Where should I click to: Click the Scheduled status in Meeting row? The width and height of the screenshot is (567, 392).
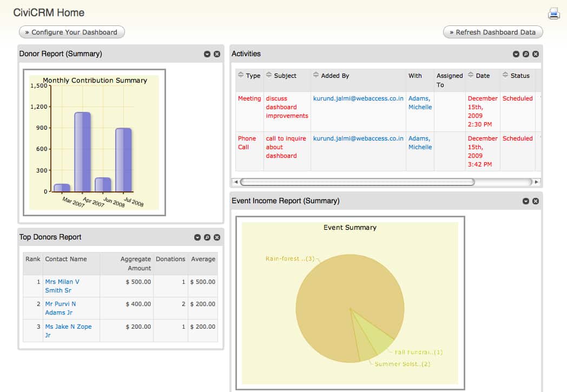tap(517, 98)
